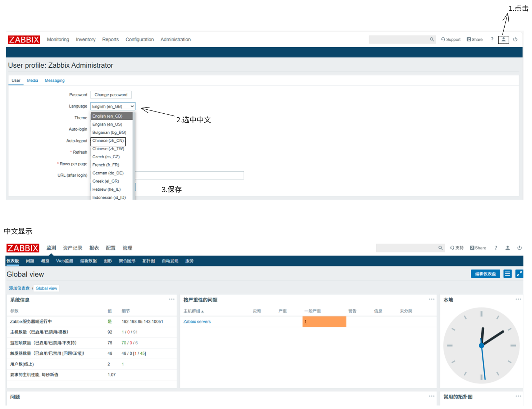Open the Inventory menu
The height and width of the screenshot is (409, 532).
[86, 40]
